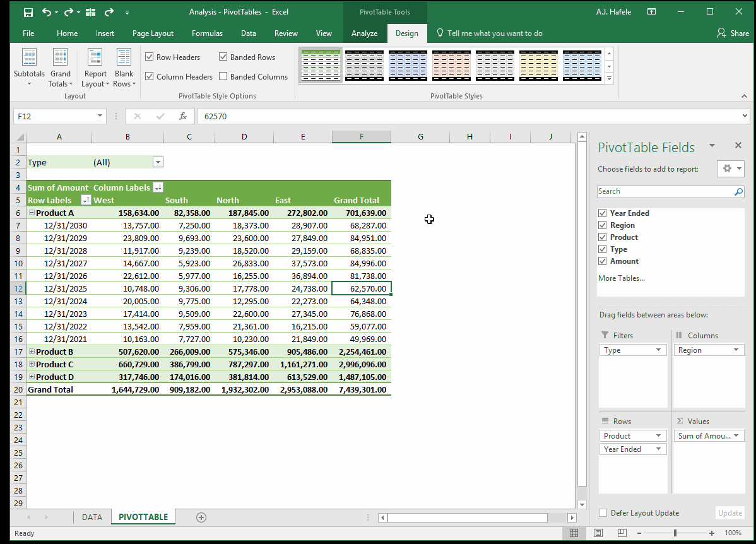756x544 pixels.
Task: Click the Share button
Action: [733, 33]
